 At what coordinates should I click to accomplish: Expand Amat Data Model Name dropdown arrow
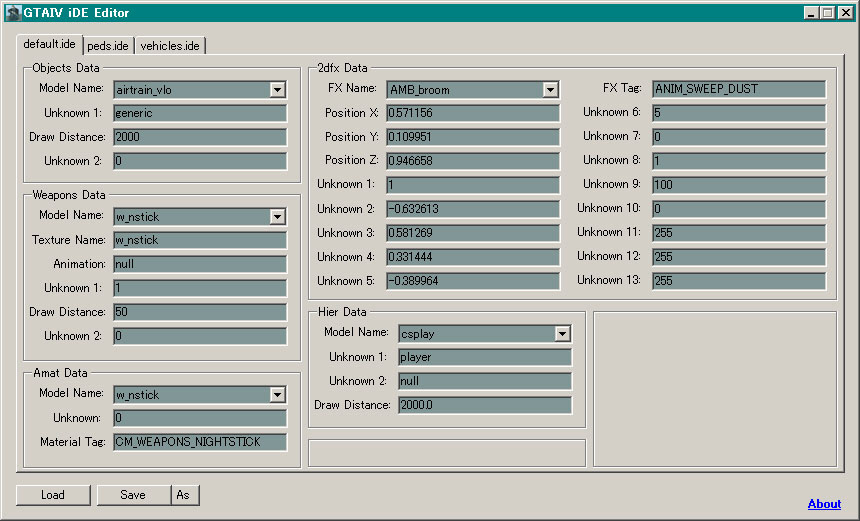coord(278,395)
